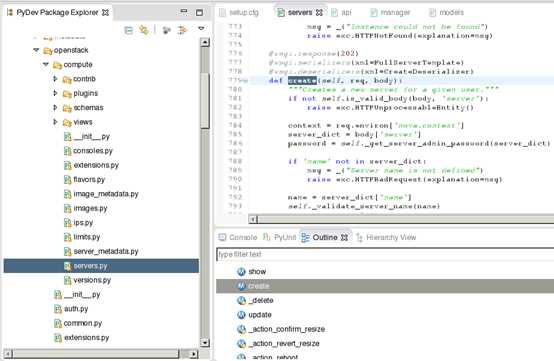The width and height of the screenshot is (554, 361).
Task: Open flavors.py file
Action: click(x=84, y=180)
